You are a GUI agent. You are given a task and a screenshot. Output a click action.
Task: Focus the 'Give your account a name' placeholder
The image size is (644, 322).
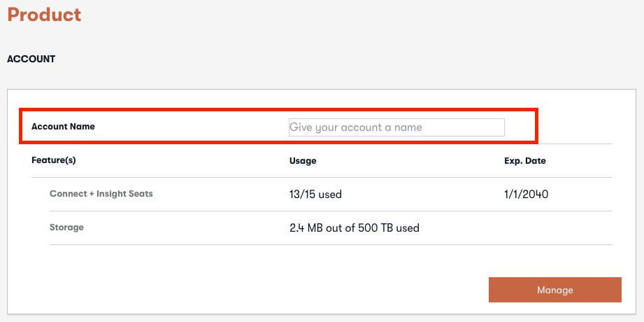(x=356, y=127)
